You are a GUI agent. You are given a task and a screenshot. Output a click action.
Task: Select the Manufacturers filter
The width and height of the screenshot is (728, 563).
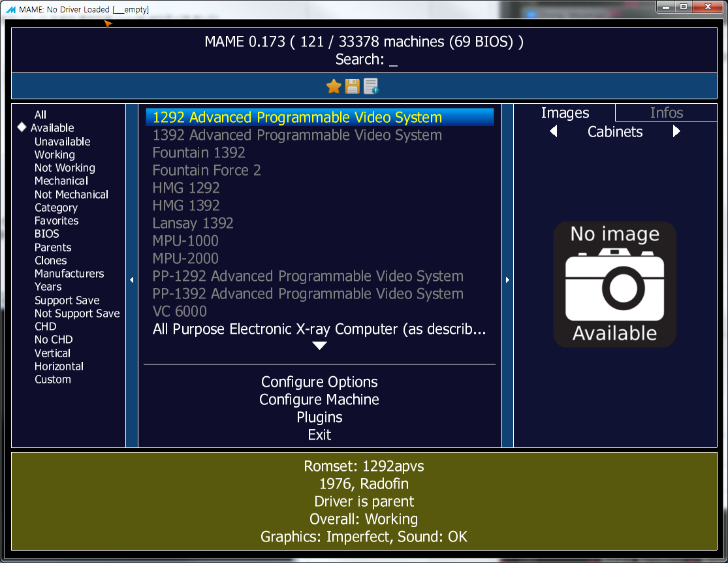pos(68,273)
